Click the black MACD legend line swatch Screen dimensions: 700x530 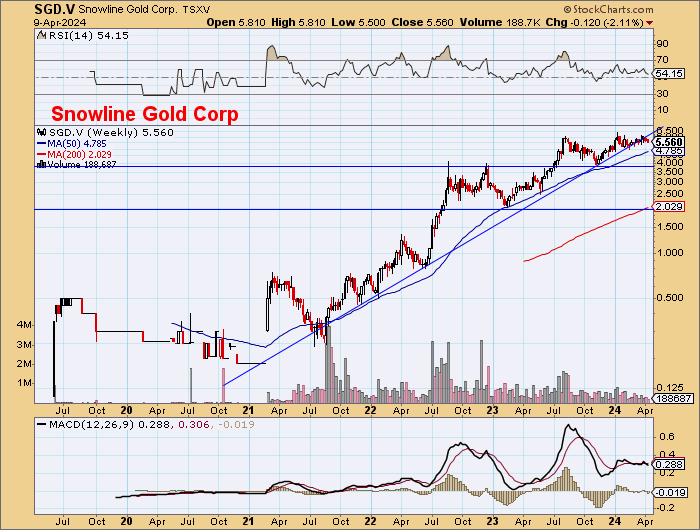point(42,425)
